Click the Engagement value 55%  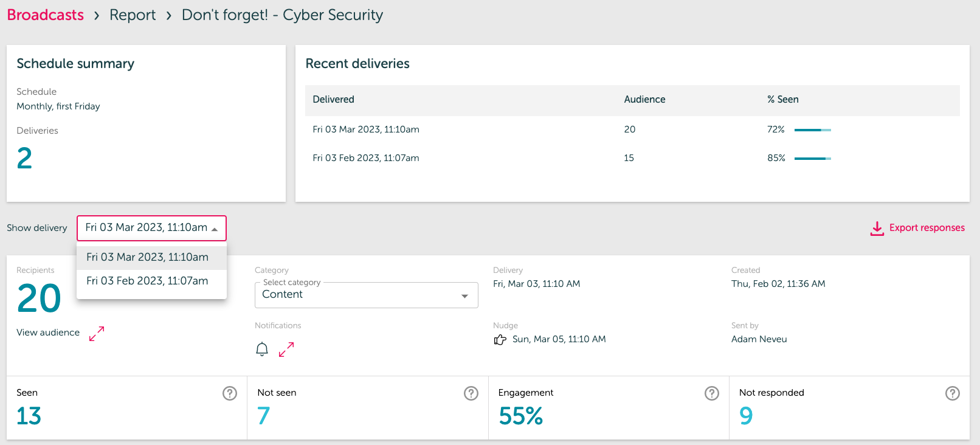point(521,416)
